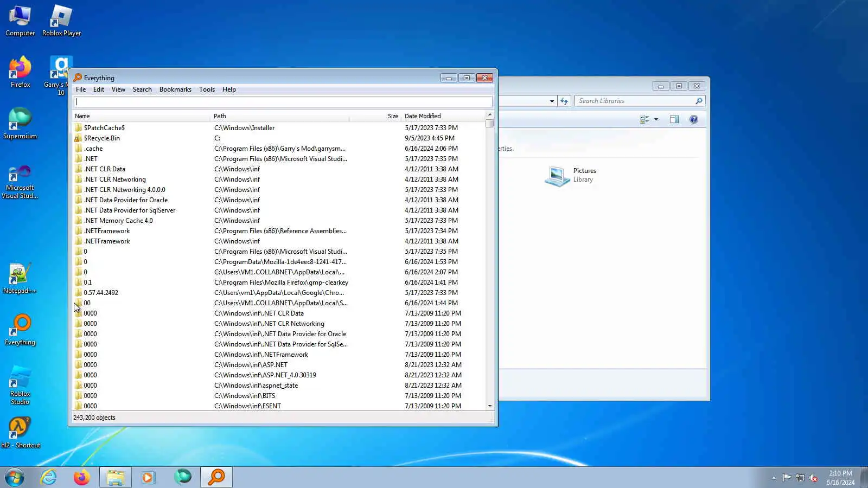Click the 243,200 objects status text
Image resolution: width=868 pixels, height=488 pixels.
tap(94, 418)
